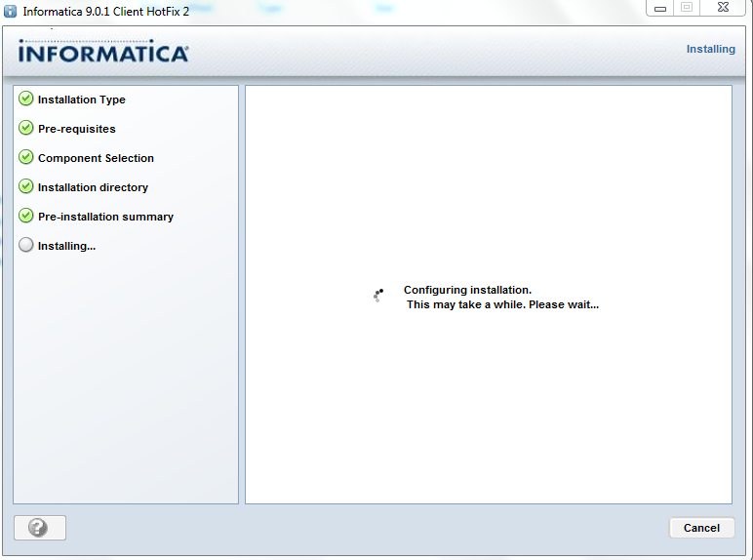Click the green checkmark beside Installation Type
Image resolution: width=753 pixels, height=560 pixels.
point(26,100)
